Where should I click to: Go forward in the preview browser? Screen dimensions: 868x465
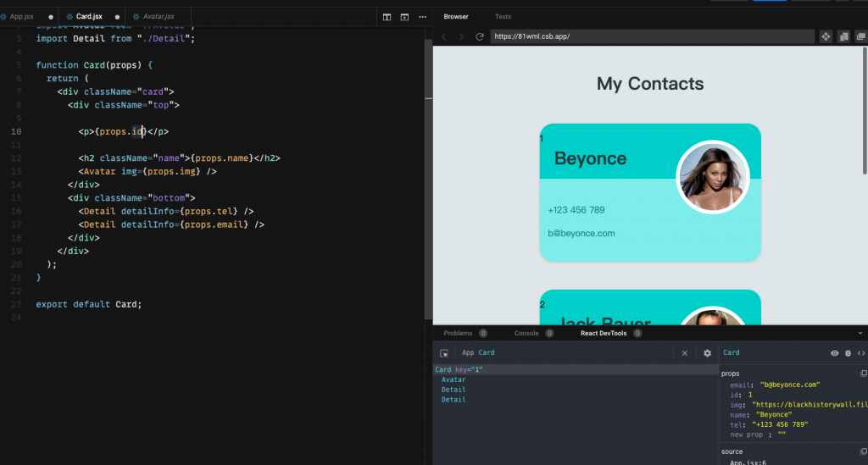(461, 36)
